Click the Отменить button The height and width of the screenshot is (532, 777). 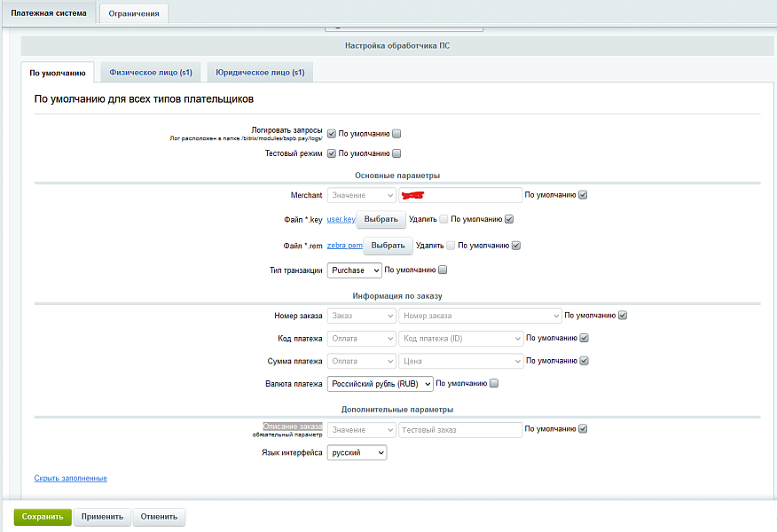(159, 517)
